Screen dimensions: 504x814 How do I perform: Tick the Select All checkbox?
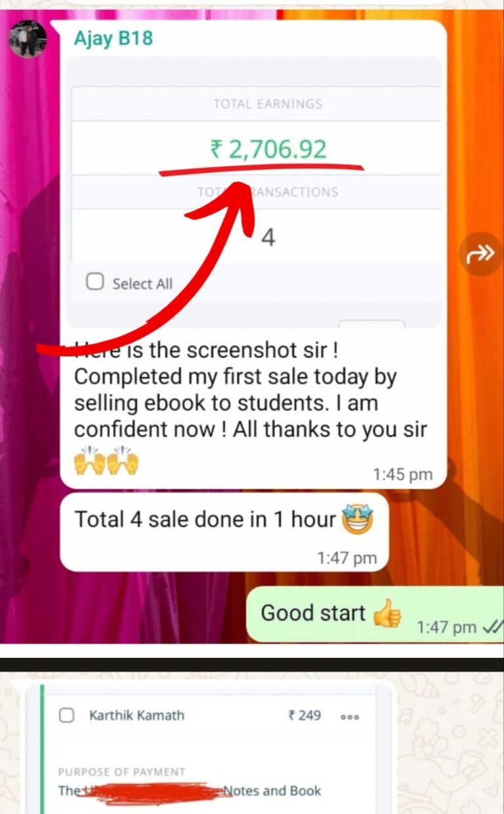(96, 282)
